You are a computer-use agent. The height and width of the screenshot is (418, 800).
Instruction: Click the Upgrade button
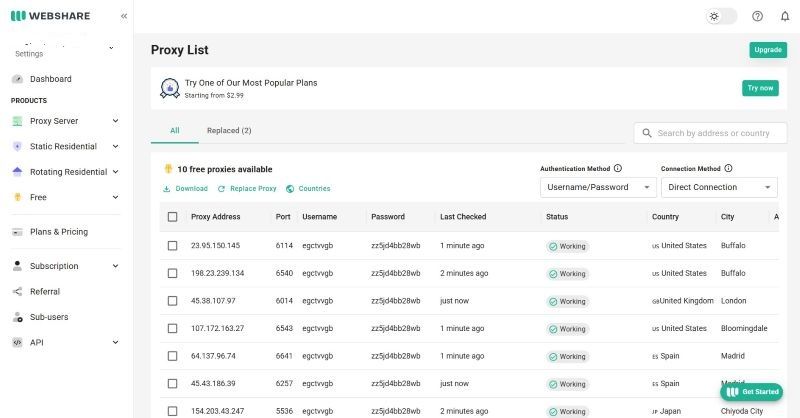(x=768, y=50)
